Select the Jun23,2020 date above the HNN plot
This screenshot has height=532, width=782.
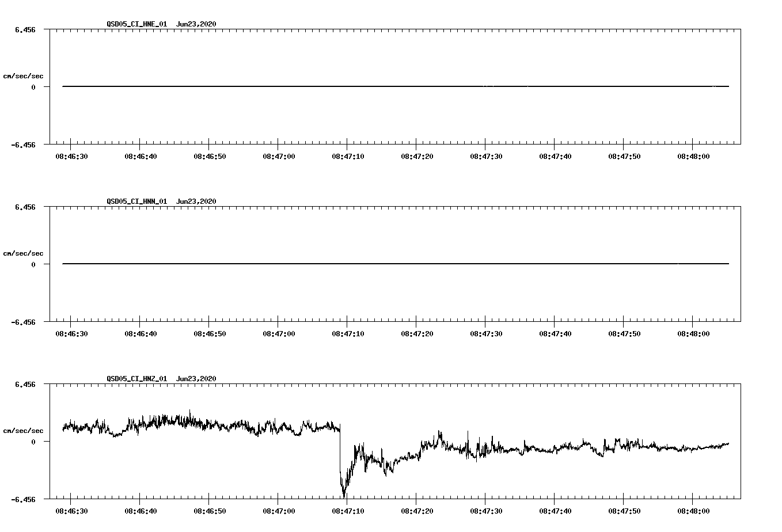196,202
